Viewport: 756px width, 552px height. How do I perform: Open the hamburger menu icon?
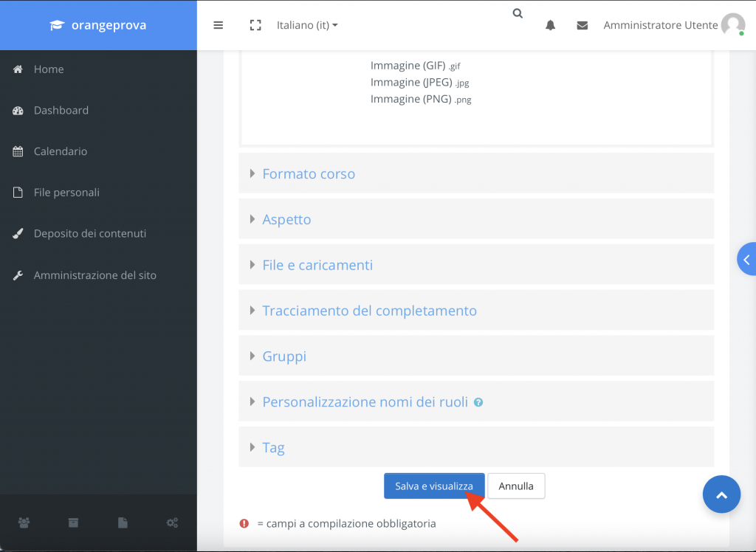pos(219,25)
